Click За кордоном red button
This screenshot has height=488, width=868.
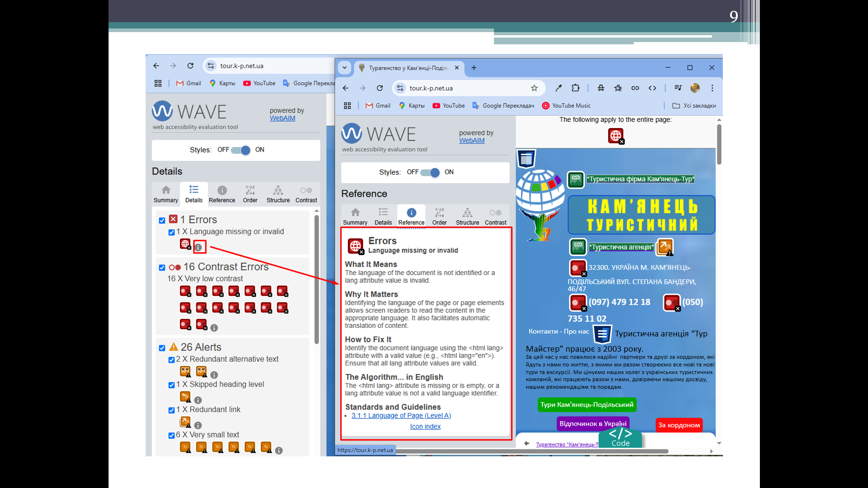[679, 425]
